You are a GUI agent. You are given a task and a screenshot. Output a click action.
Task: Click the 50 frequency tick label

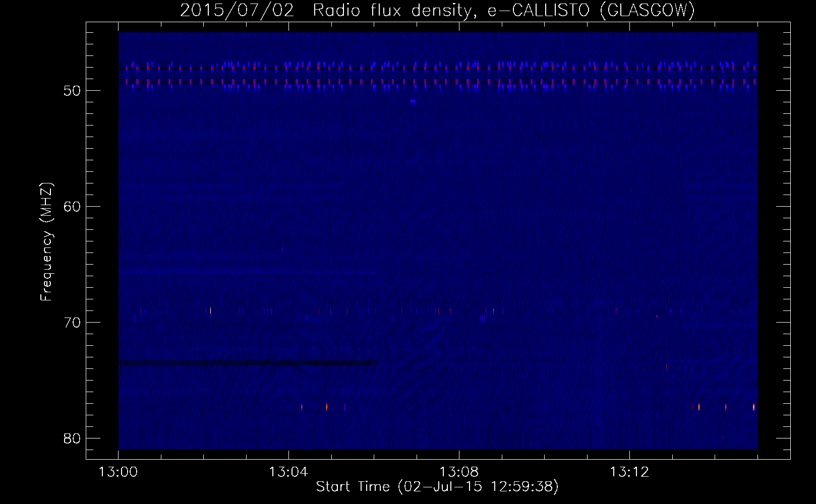pos(72,91)
